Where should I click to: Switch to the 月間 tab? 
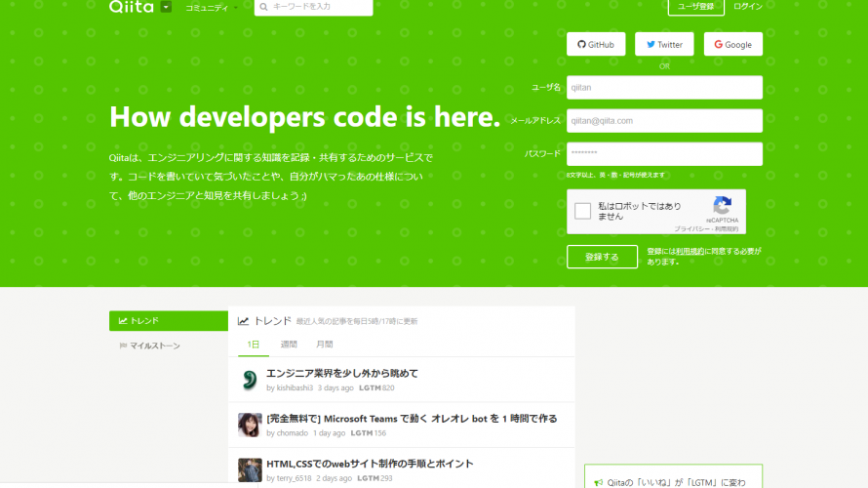pos(325,345)
